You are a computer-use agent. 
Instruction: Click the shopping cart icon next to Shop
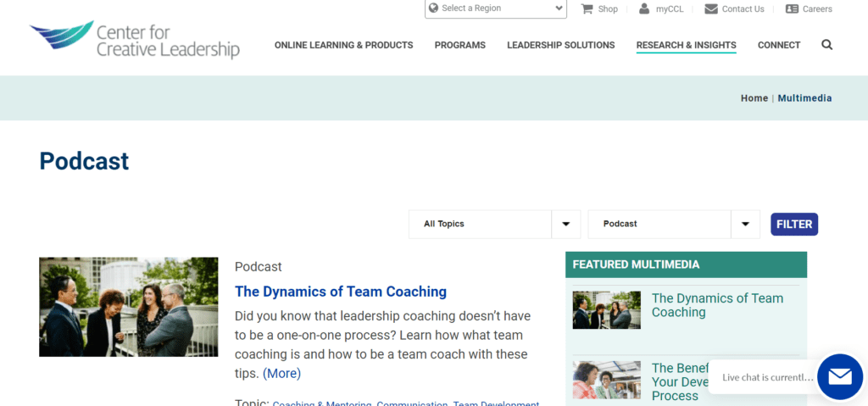pyautogui.click(x=587, y=8)
